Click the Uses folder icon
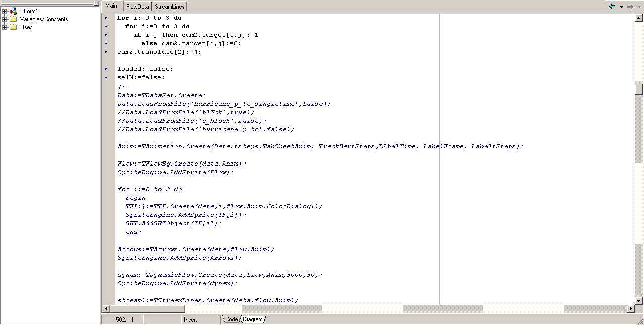644x325 pixels. click(x=13, y=27)
